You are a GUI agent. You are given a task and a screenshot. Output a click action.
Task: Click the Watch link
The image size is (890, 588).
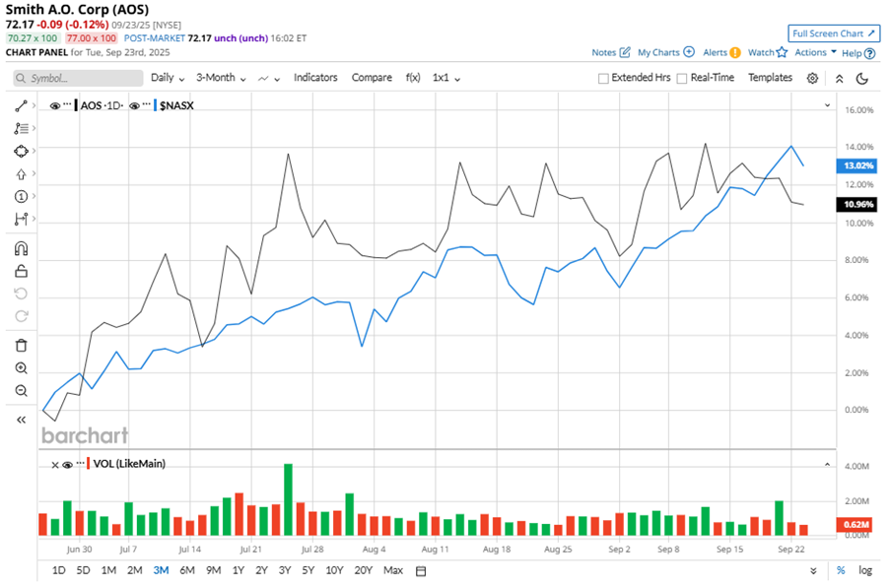tap(761, 52)
